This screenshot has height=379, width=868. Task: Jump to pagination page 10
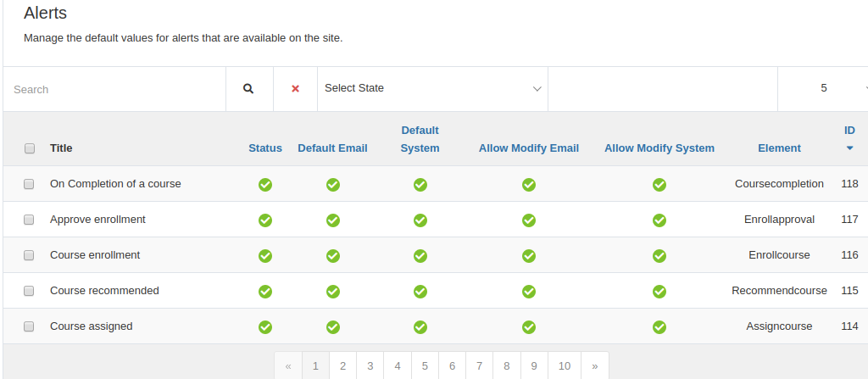pos(564,365)
